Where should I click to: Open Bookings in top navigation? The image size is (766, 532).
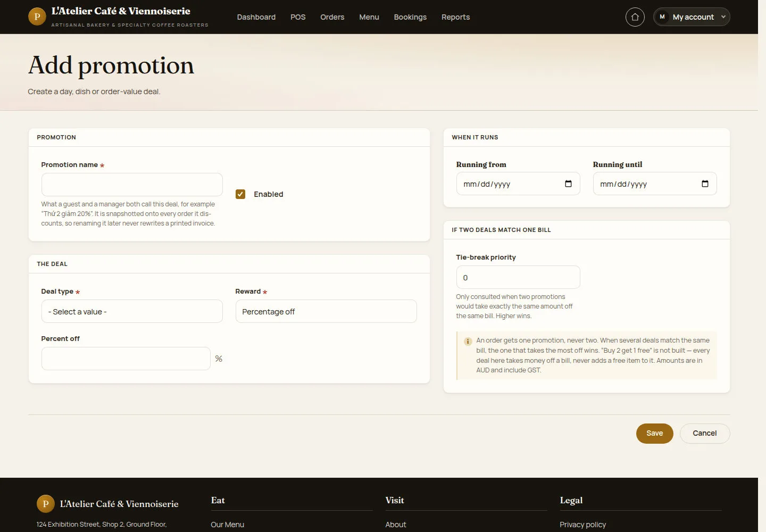click(x=410, y=17)
